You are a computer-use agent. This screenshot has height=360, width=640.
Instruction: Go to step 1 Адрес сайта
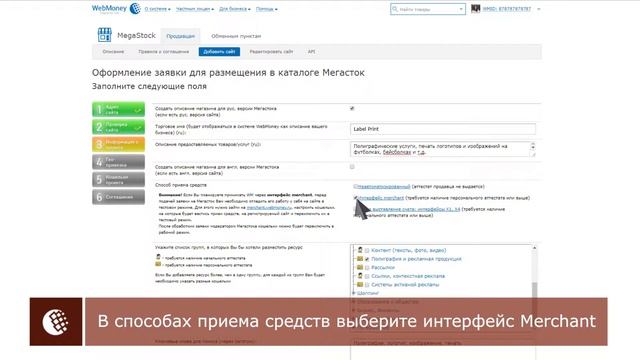(118, 109)
